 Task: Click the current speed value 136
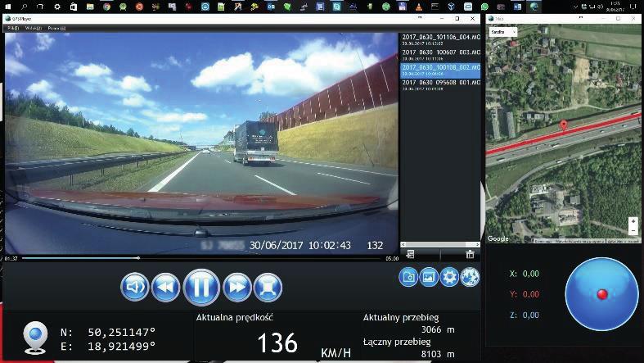click(x=277, y=343)
